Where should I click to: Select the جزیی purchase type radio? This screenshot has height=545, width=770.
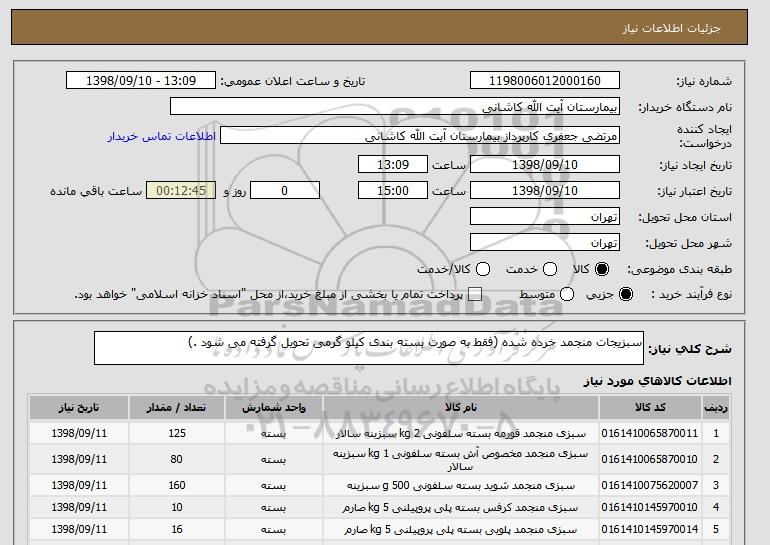626,295
